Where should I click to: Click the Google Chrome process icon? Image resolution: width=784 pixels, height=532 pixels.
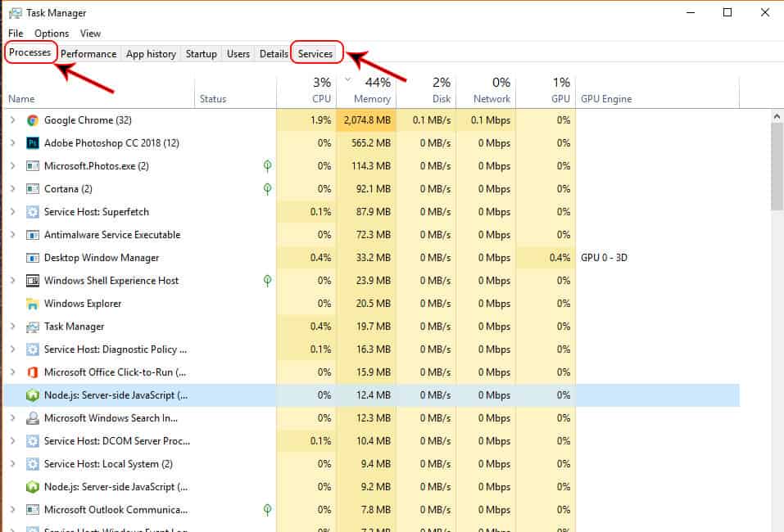pyautogui.click(x=33, y=120)
